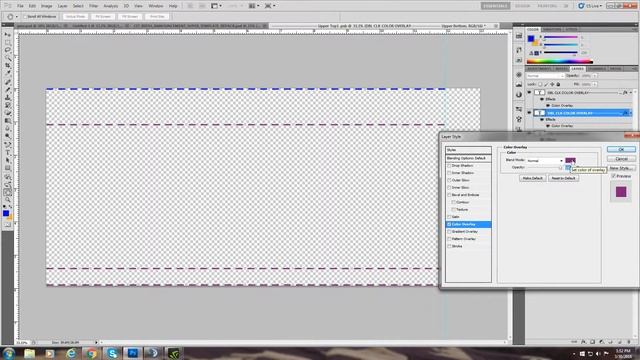This screenshot has width=640, height=360.
Task: Click OK in the Layer Style dialog
Action: coord(621,149)
